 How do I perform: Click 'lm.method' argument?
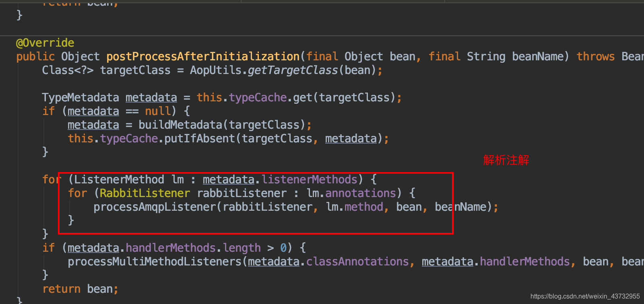(x=354, y=207)
